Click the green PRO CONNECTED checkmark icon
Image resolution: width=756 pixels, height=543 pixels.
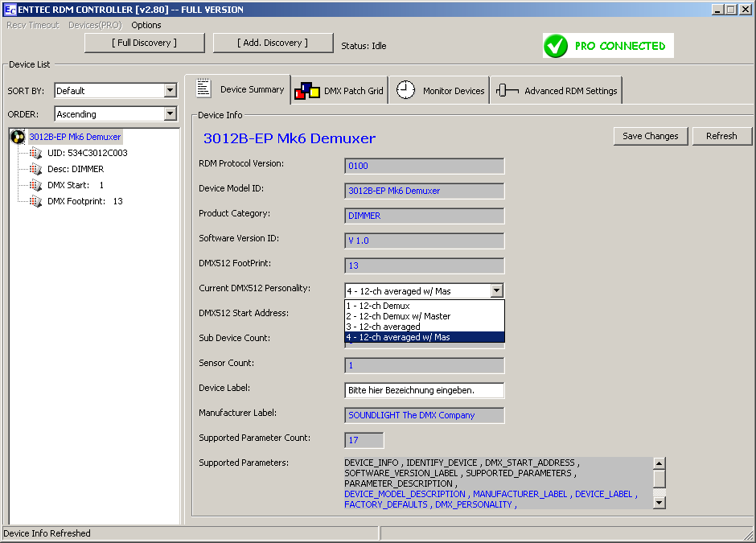[x=556, y=46]
